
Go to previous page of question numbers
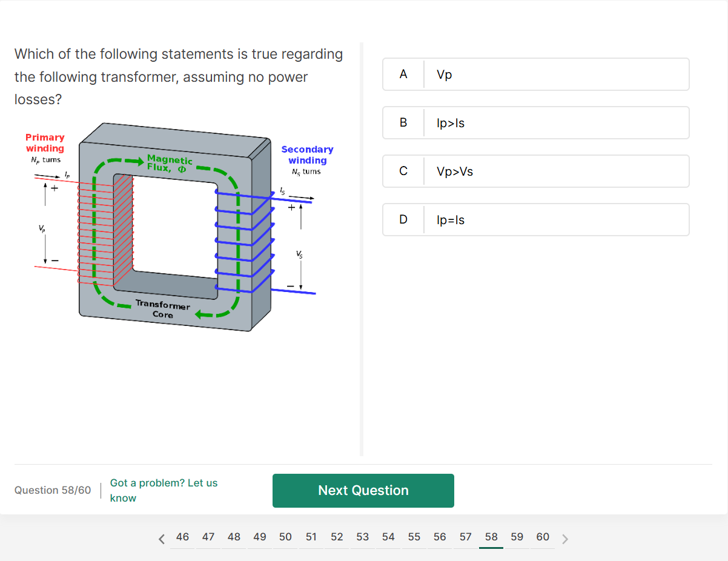tap(161, 539)
